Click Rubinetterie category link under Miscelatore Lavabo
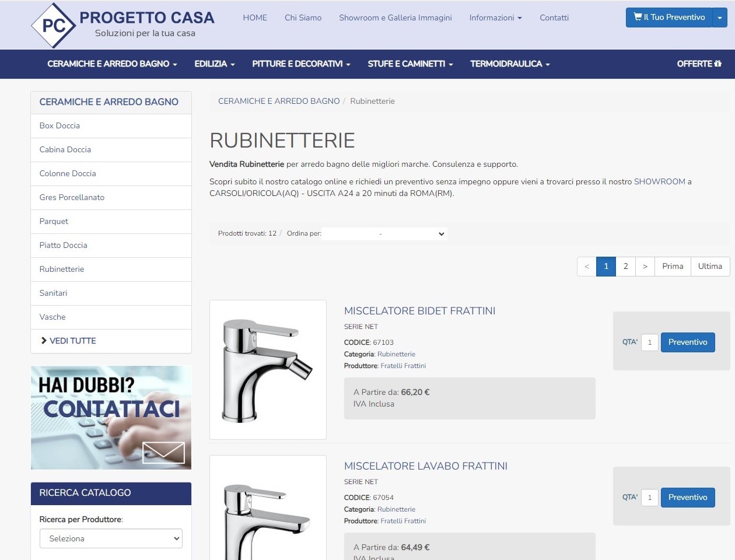The height and width of the screenshot is (560, 735). (396, 509)
